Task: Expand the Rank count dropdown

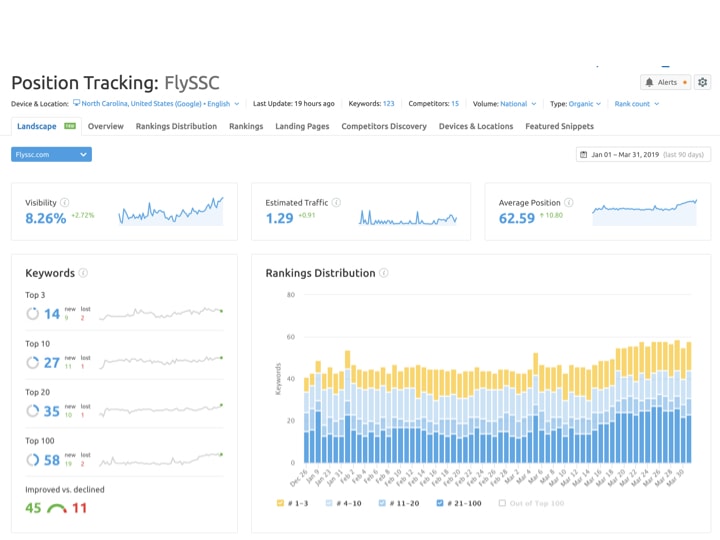Action: pos(636,104)
